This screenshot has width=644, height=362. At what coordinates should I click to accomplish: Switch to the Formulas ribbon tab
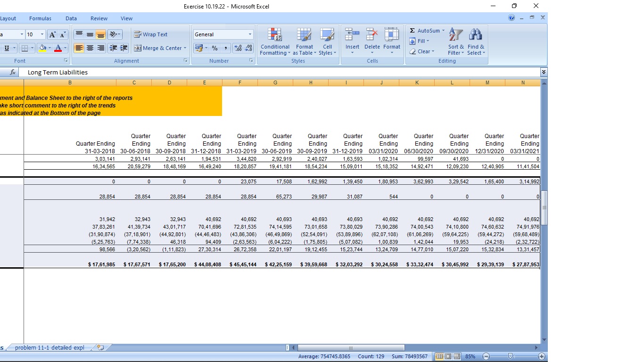click(x=40, y=18)
